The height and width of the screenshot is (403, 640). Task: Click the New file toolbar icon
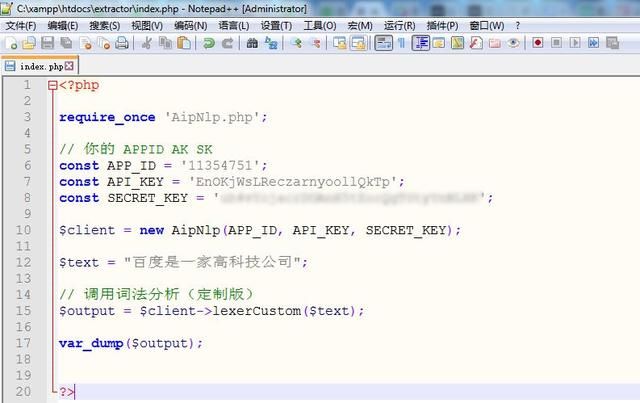11,43
